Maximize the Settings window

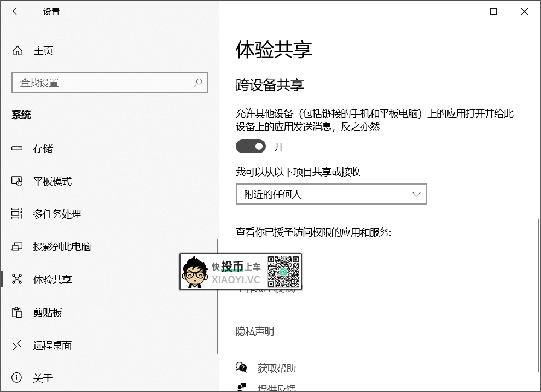(x=493, y=11)
